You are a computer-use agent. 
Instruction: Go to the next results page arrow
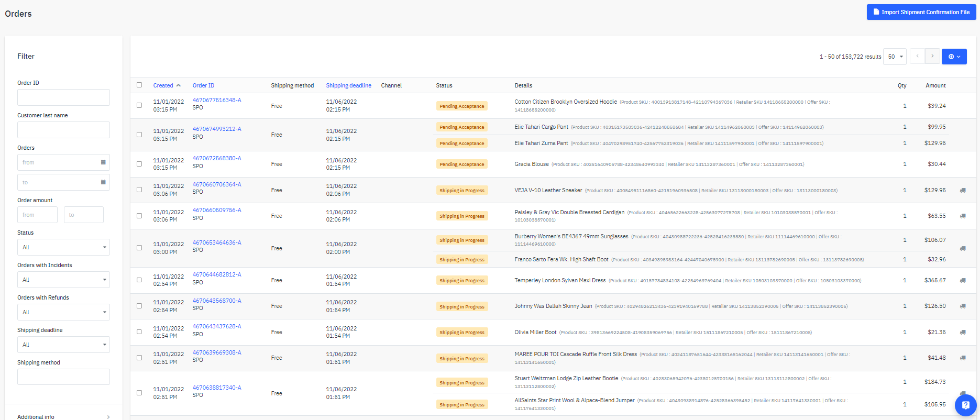tap(932, 56)
